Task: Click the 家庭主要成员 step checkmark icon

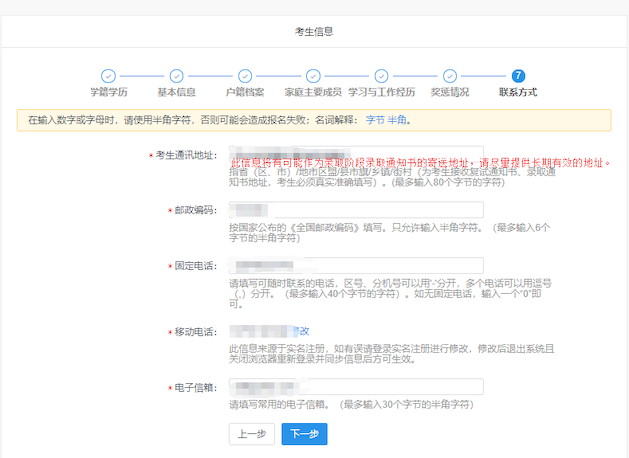Action: pos(313,76)
